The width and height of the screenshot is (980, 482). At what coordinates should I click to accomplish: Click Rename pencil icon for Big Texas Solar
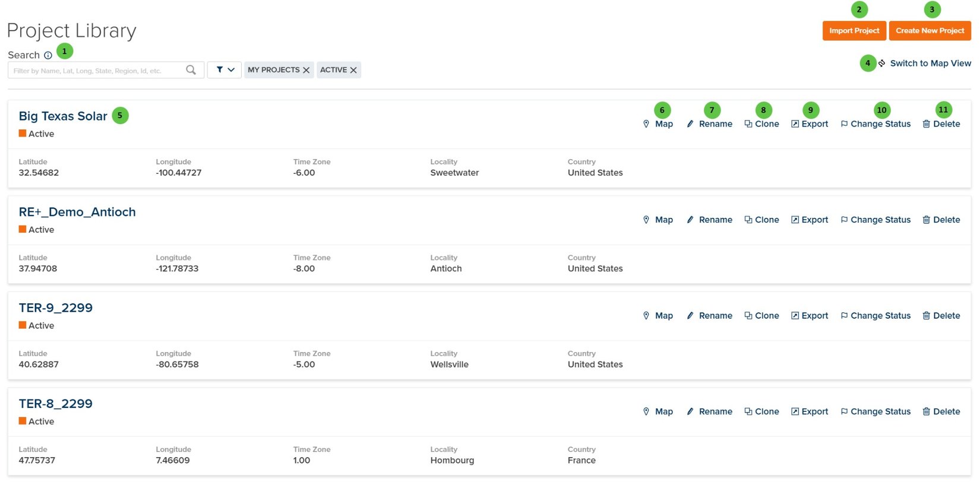[x=690, y=124]
